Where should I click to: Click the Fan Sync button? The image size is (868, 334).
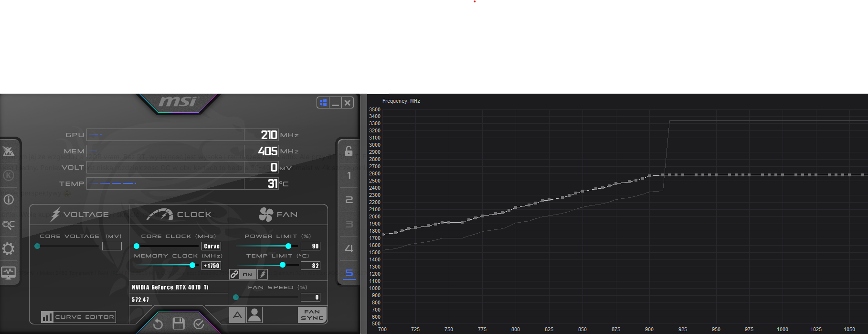pyautogui.click(x=312, y=315)
